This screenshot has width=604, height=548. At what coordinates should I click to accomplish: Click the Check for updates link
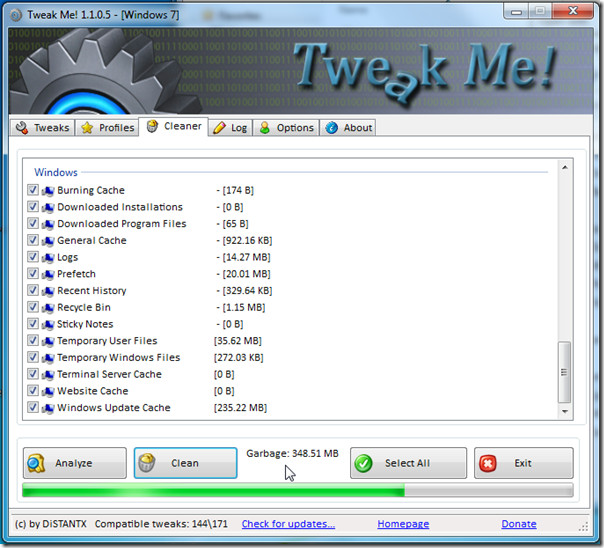288,524
